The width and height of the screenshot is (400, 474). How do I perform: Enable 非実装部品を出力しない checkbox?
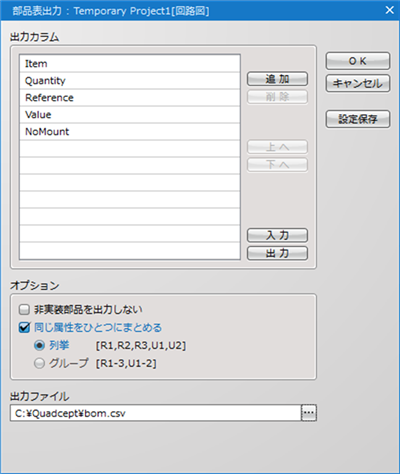point(24,310)
